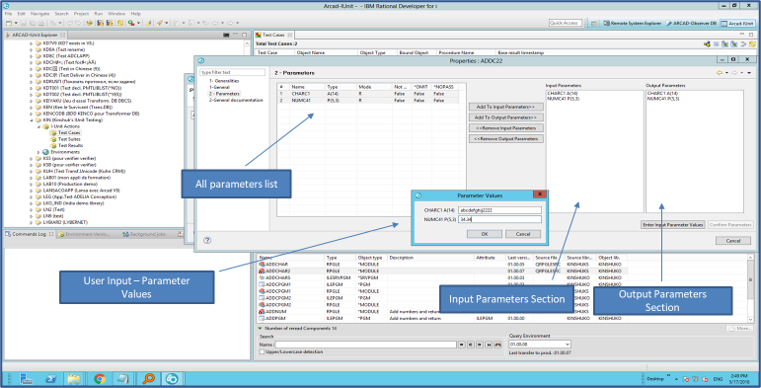Click the CHARC1 A(14) value field

point(500,210)
